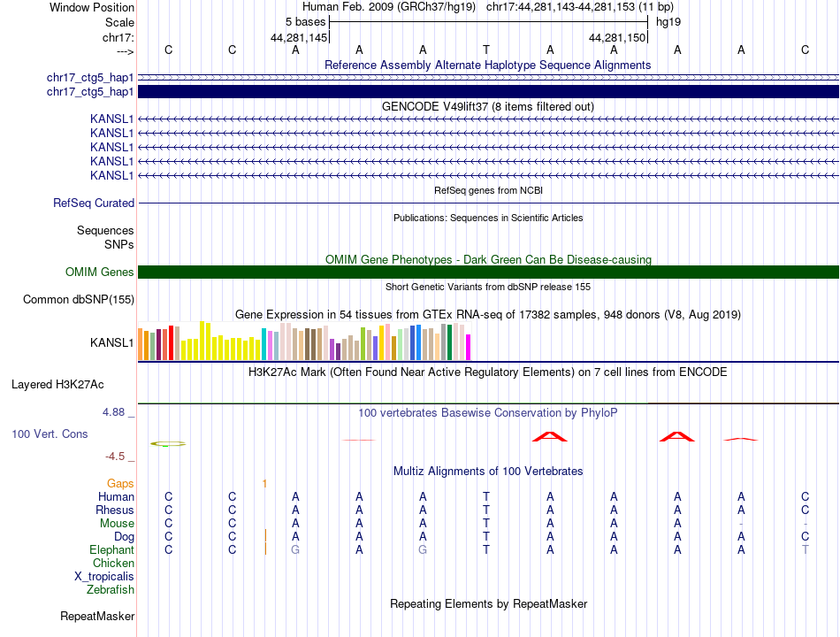
Task: Click the 'Sequences' track label
Action: pyautogui.click(x=105, y=230)
